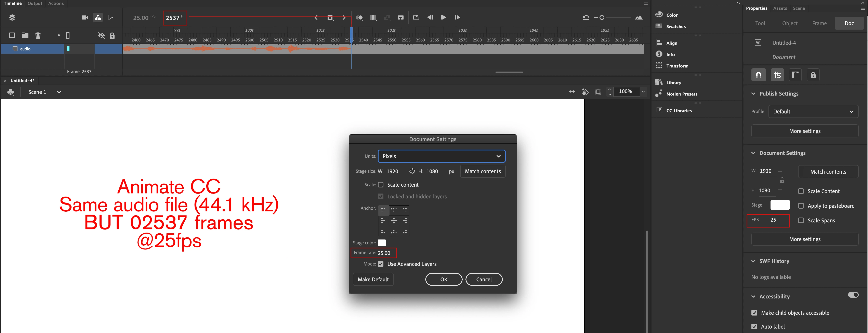The height and width of the screenshot is (333, 868).
Task: Enable the Scale content checkbox in the dialog
Action: coord(381,185)
